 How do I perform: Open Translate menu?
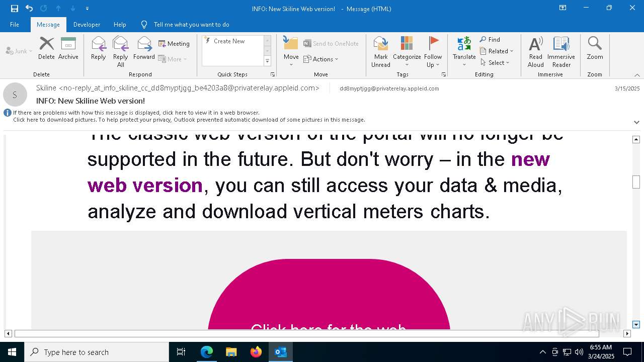tap(464, 52)
